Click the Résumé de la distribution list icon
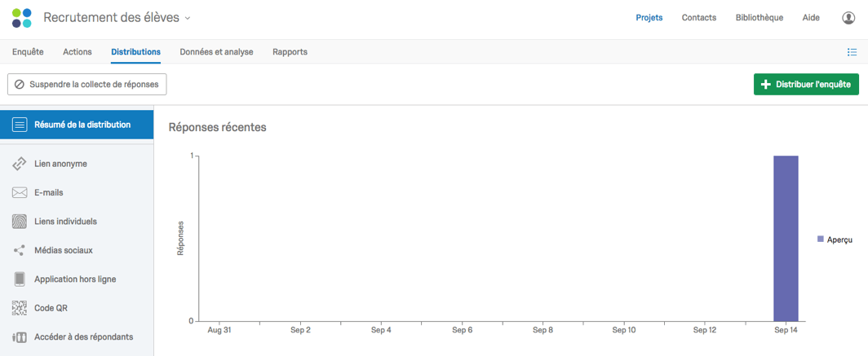Image resolution: width=868 pixels, height=356 pixels. pyautogui.click(x=20, y=125)
